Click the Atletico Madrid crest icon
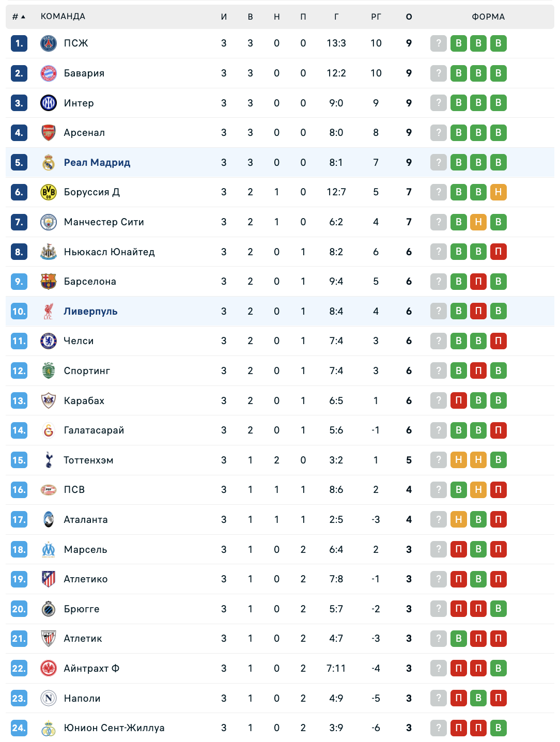The width and height of the screenshot is (560, 742). coord(49,579)
